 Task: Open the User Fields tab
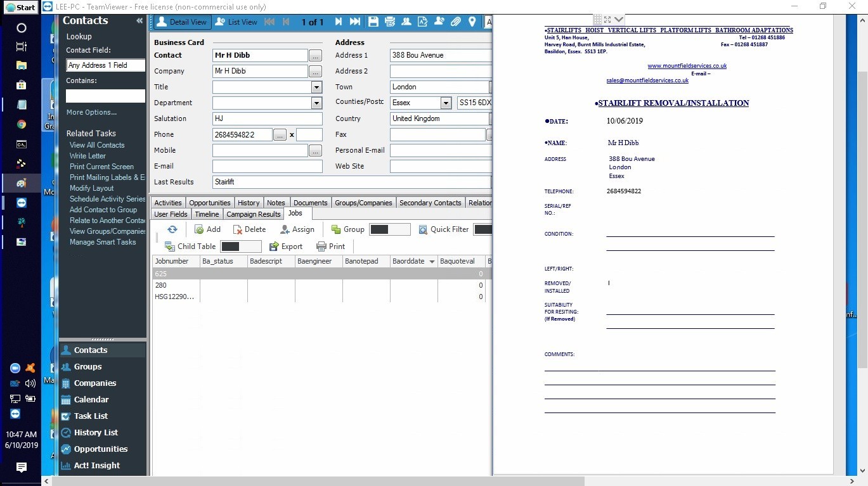coord(171,214)
